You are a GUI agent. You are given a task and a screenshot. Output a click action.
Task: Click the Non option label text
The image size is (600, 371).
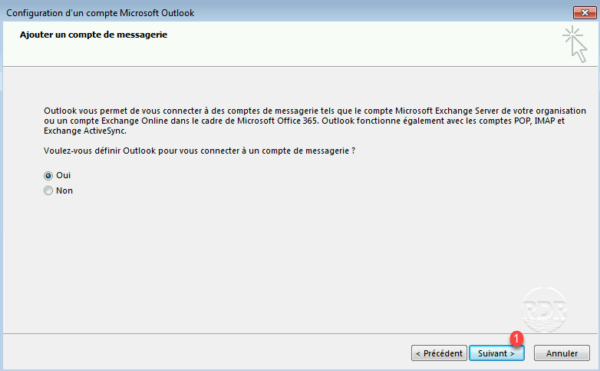[x=64, y=190]
